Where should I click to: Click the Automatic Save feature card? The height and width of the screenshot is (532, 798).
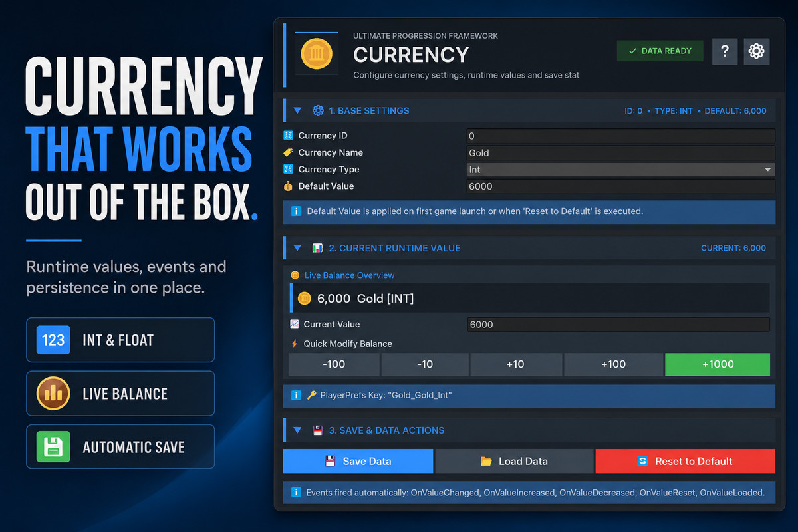120,447
